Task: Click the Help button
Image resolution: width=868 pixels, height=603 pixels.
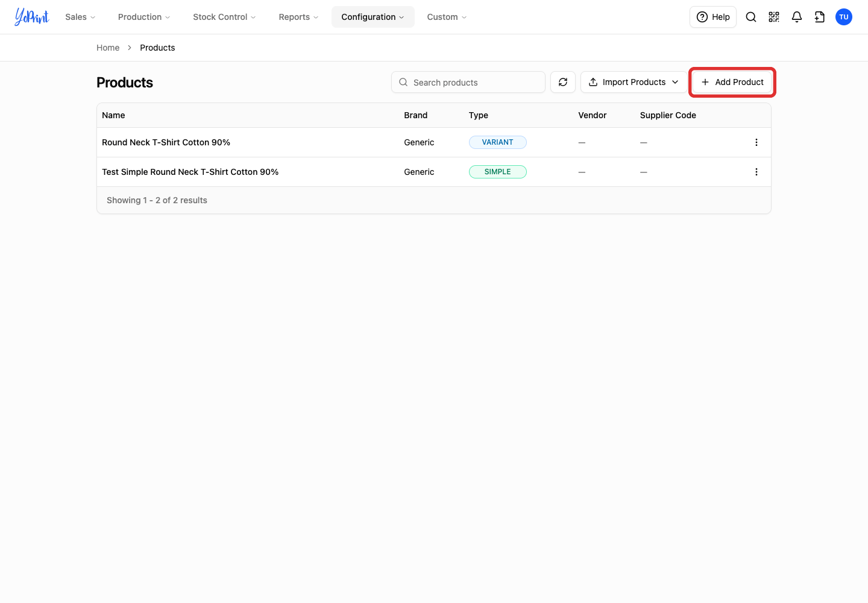Action: coord(713,17)
